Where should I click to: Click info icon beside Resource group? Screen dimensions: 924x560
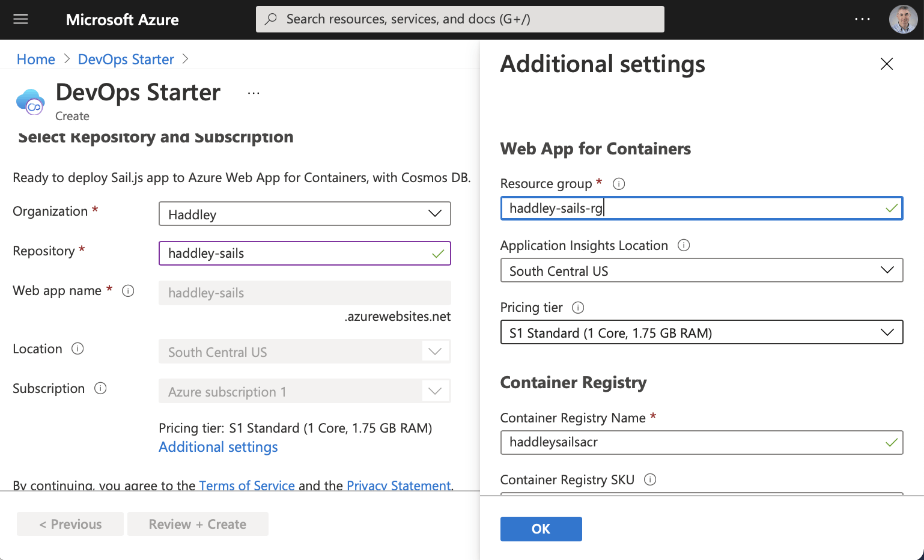click(x=618, y=184)
